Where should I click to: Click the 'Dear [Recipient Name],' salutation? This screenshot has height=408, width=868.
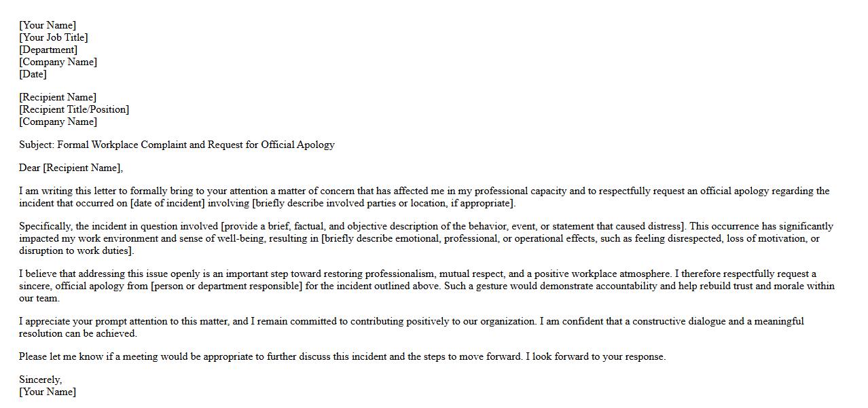tap(71, 168)
